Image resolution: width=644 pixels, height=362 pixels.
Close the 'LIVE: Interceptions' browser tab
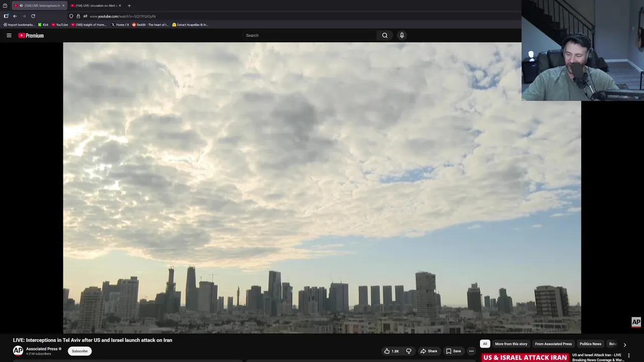coord(63,6)
